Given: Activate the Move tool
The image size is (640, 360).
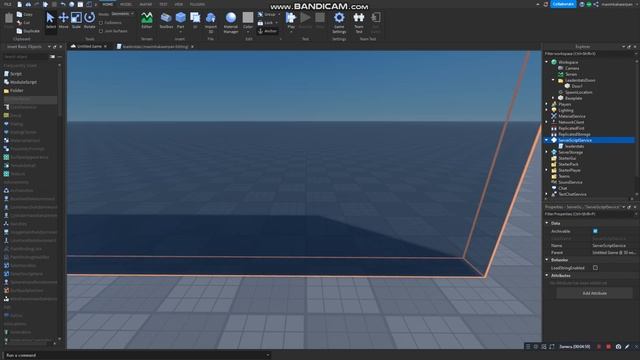Looking at the screenshot, I should [x=63, y=20].
